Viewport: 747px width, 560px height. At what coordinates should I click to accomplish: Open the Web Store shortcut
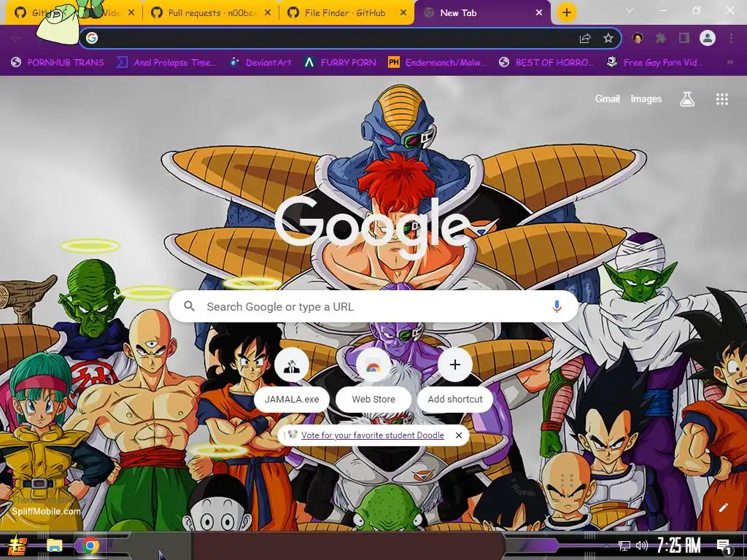(373, 379)
